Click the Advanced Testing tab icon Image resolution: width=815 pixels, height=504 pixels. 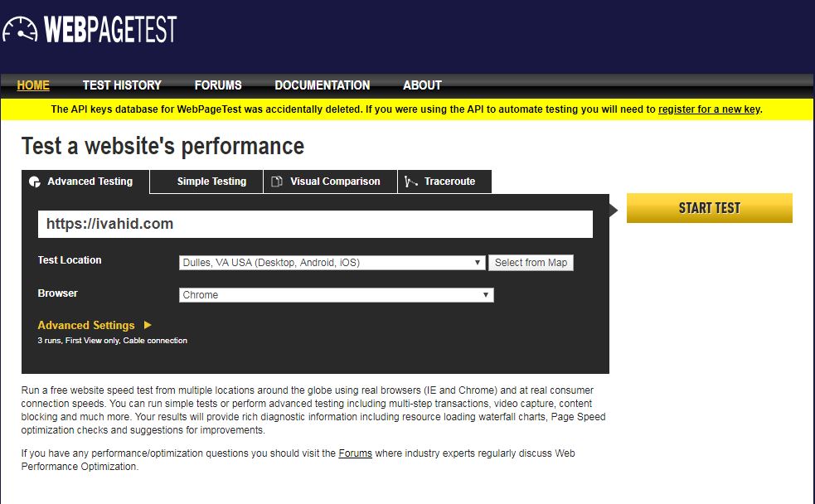pos(35,182)
